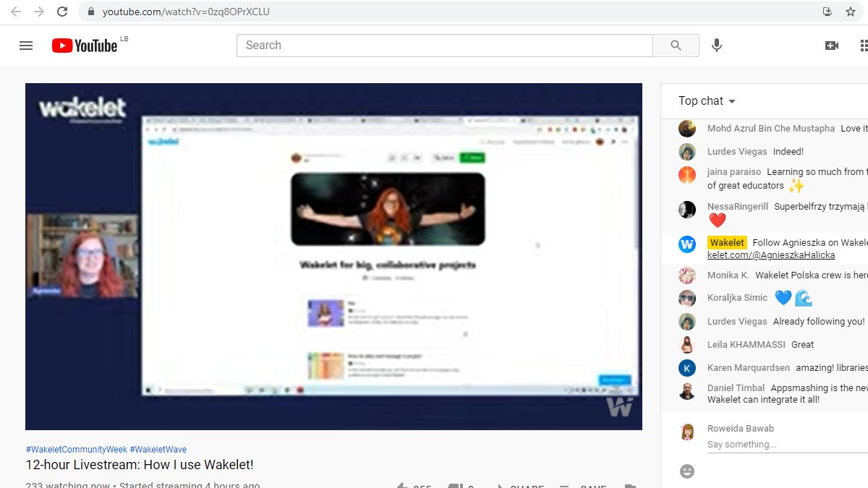The width and height of the screenshot is (868, 488).
Task: Click Monika K. 'Wakelet Polska crew' message
Action: point(812,275)
